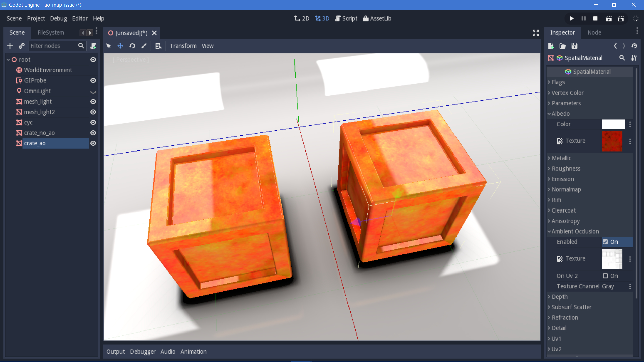644x362 pixels.
Task: Select the Move tool in 3D viewport toolbar
Action: tap(120, 46)
